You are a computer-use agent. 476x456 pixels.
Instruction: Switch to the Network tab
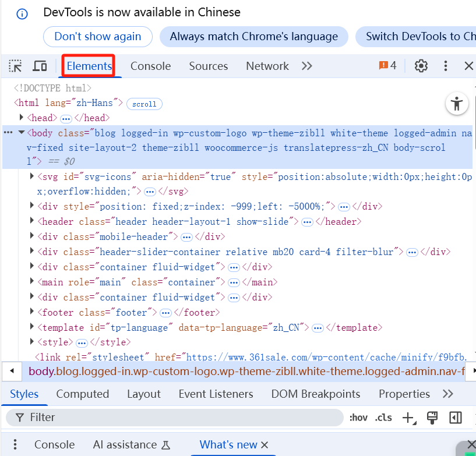(x=267, y=66)
